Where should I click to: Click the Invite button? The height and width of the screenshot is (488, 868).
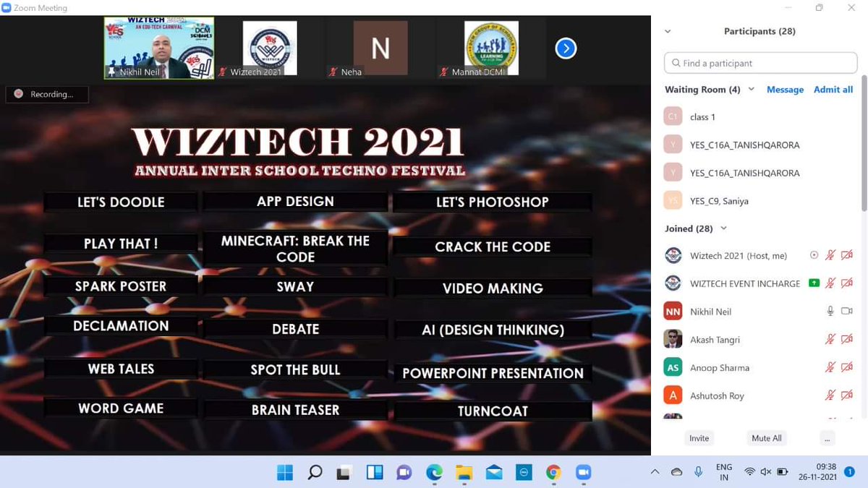click(x=699, y=438)
